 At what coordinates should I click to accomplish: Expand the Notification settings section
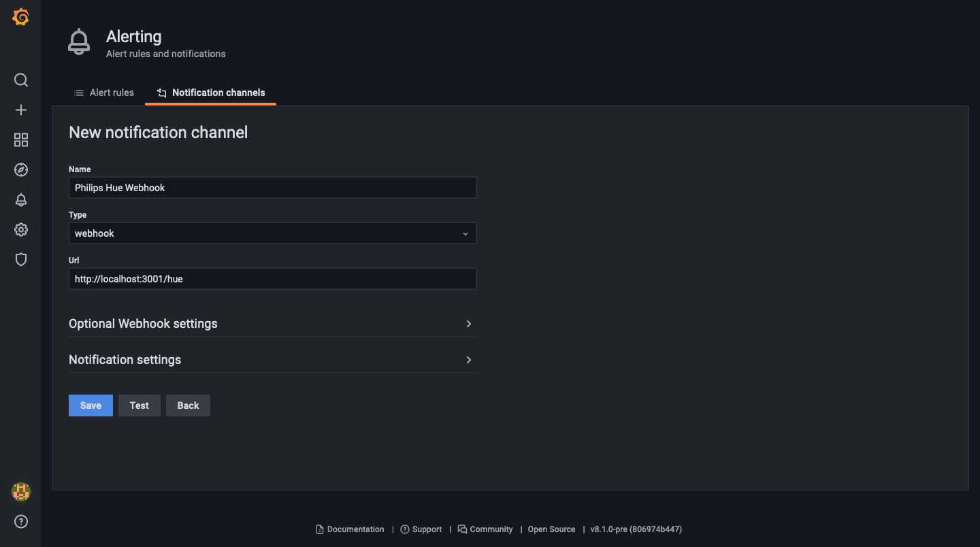coord(272,360)
